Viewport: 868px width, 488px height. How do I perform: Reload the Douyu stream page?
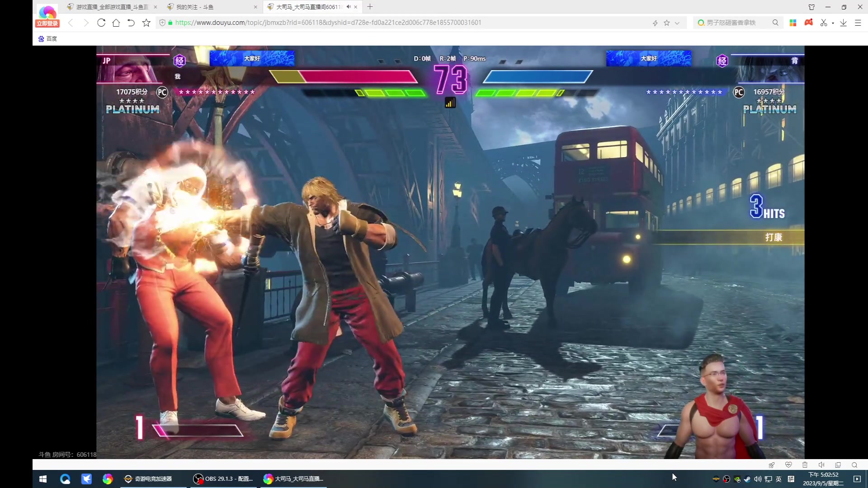click(x=101, y=23)
